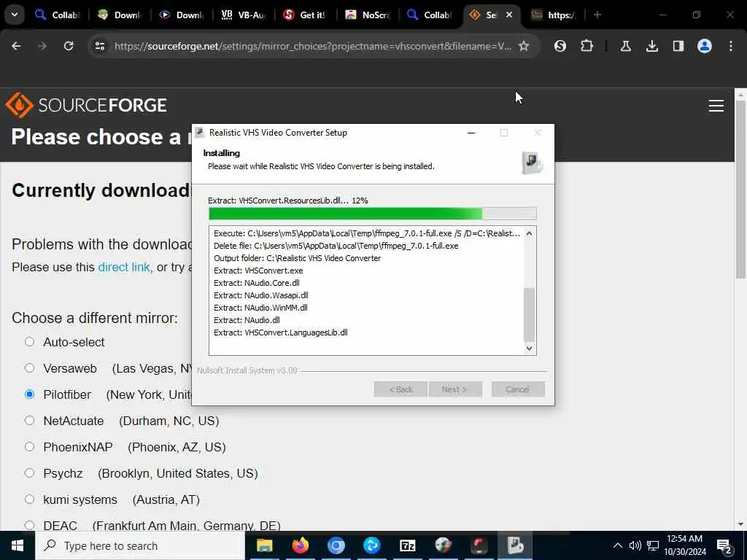
Task: Open File Explorer from taskbar
Action: pyautogui.click(x=264, y=545)
